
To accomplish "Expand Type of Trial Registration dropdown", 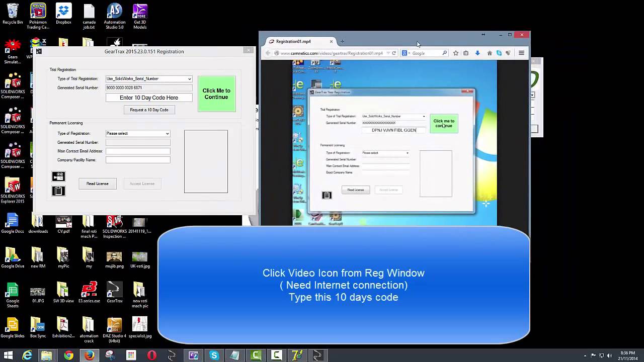I will coord(189,79).
